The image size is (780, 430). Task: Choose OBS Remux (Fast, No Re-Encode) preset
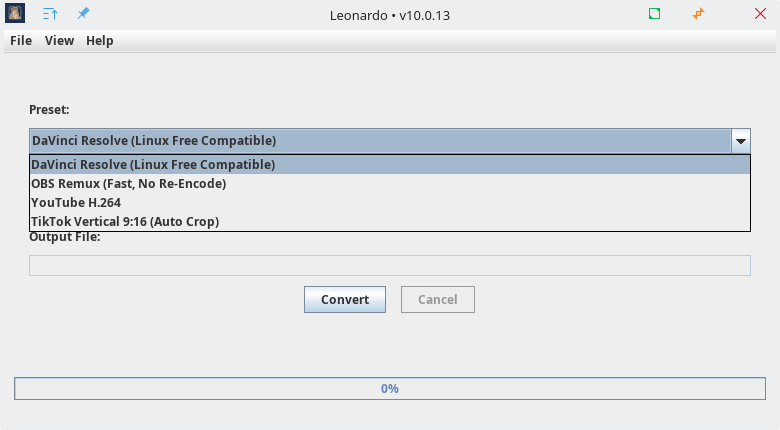129,184
